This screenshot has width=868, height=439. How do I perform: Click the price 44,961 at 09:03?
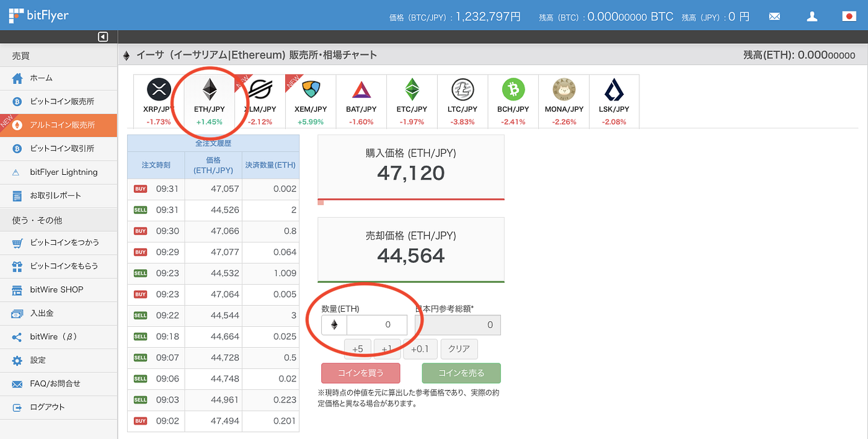[x=225, y=400]
